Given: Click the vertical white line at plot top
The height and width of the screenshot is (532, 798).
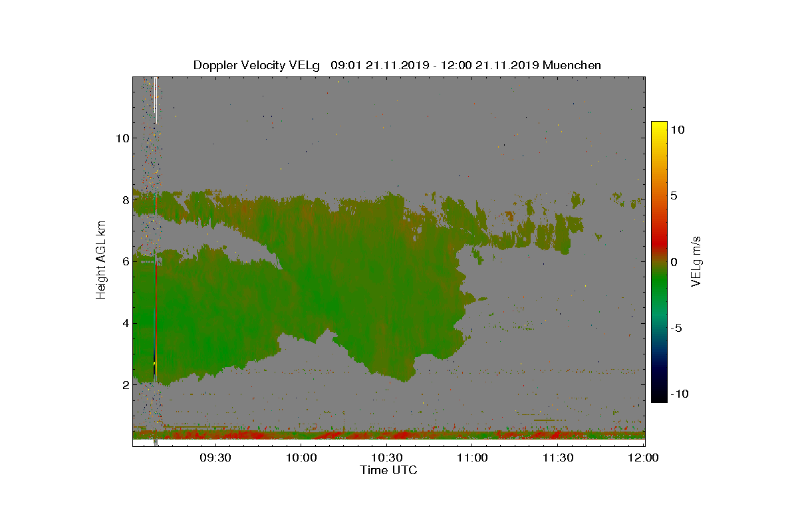Looking at the screenshot, I should click(x=156, y=100).
